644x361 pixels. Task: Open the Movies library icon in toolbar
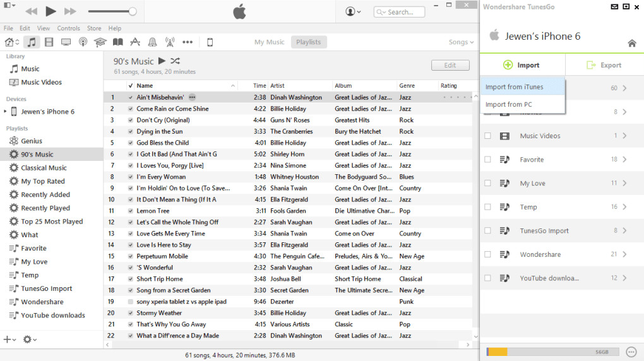(49, 42)
